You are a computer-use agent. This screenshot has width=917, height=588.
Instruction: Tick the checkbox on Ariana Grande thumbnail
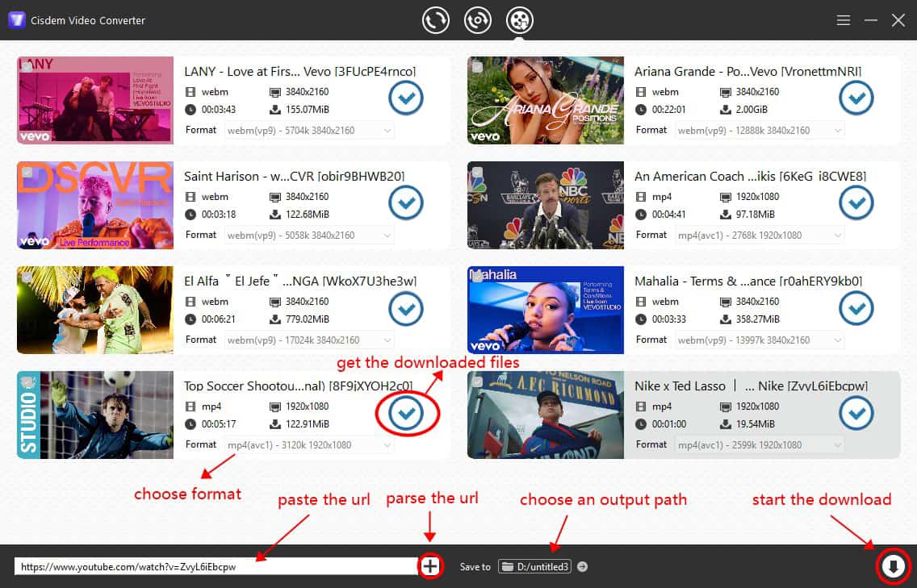pos(477,67)
